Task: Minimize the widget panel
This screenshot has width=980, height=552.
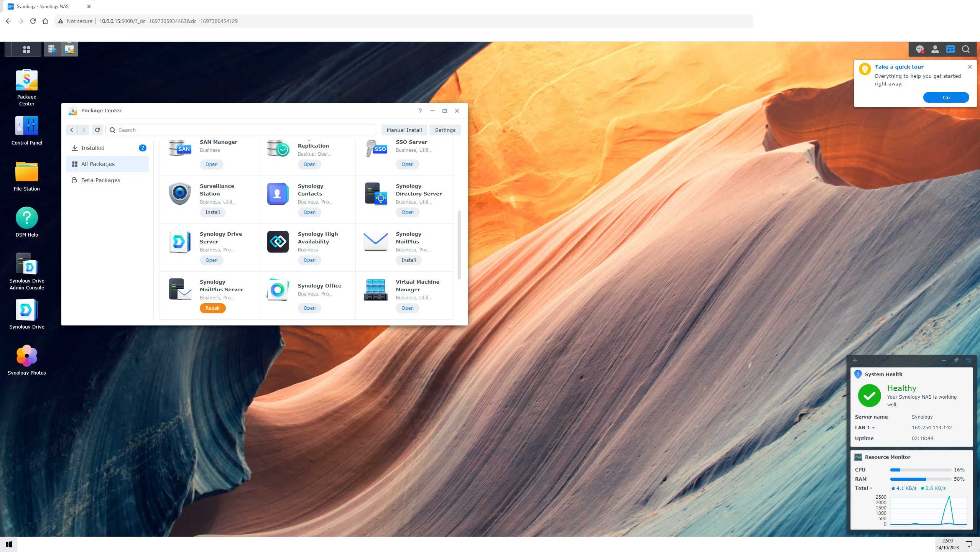Action: tap(944, 360)
